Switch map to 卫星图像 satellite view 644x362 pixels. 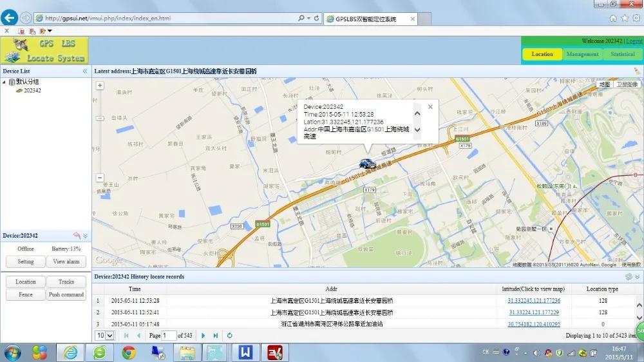627,84
